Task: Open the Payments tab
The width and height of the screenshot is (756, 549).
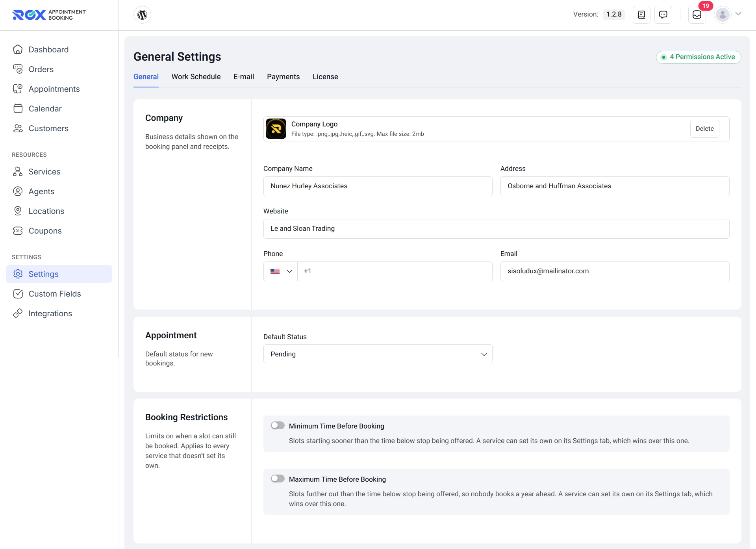Action: [x=283, y=77]
